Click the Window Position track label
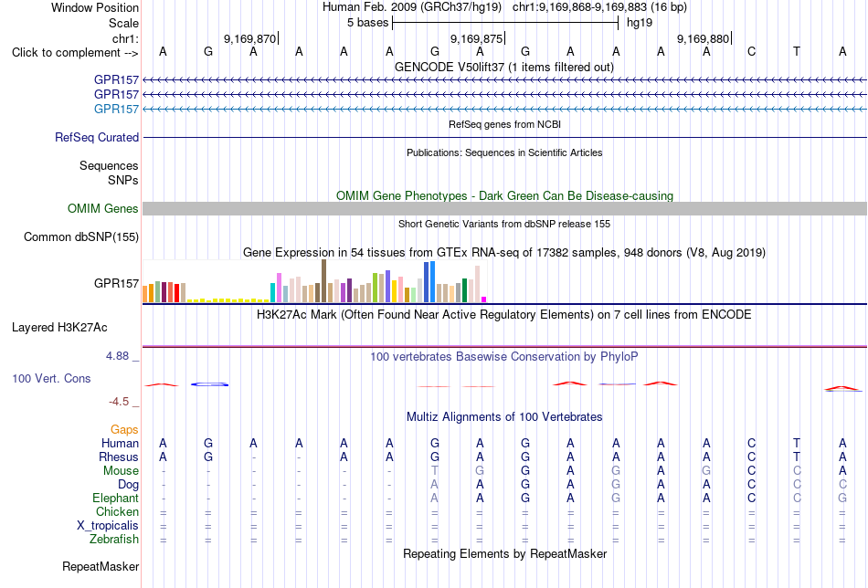This screenshot has height=588, width=868. [x=95, y=7]
